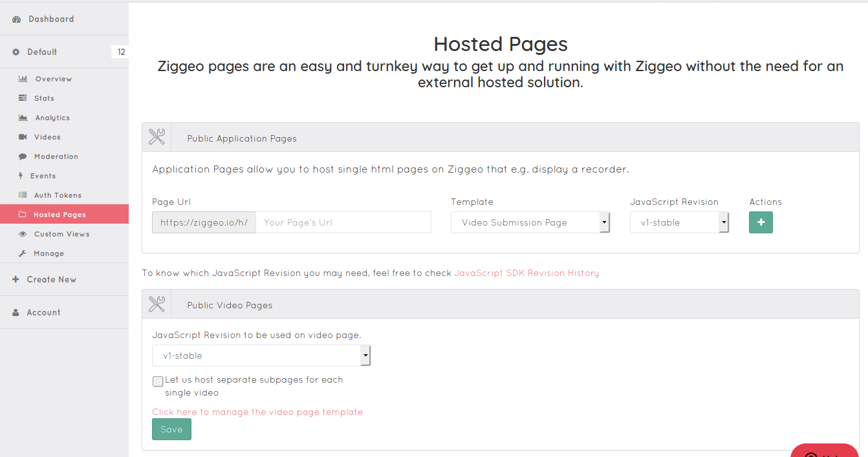Click the Page Url field label
The height and width of the screenshot is (457, 868).
point(171,202)
